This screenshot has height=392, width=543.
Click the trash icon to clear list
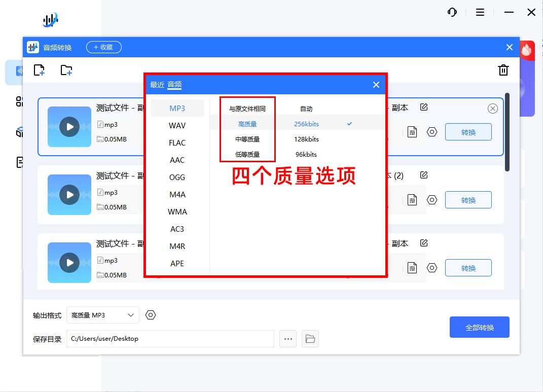[x=503, y=70]
